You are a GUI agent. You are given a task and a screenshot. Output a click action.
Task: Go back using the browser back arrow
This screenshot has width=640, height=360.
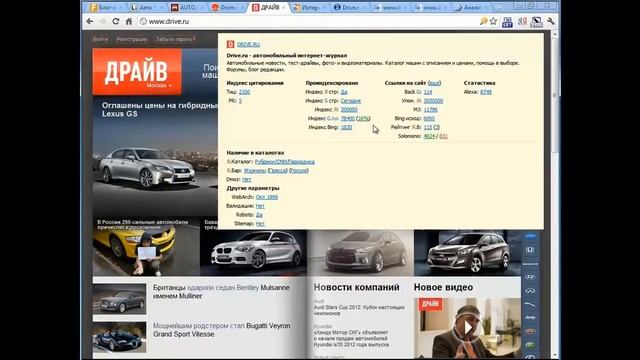(90, 22)
